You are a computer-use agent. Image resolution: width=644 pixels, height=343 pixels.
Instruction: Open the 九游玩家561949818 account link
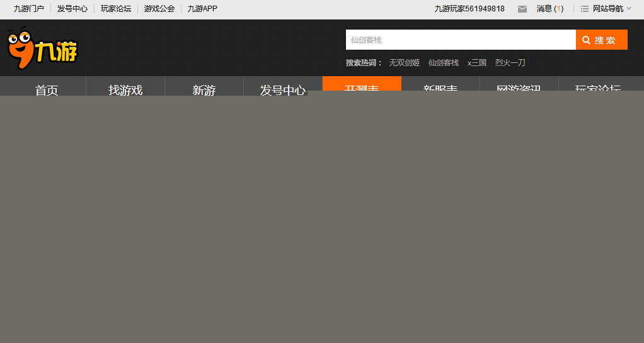click(469, 9)
